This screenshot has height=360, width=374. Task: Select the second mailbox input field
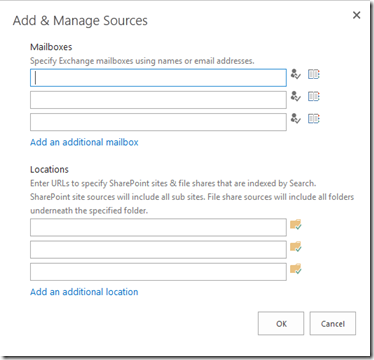[158, 100]
